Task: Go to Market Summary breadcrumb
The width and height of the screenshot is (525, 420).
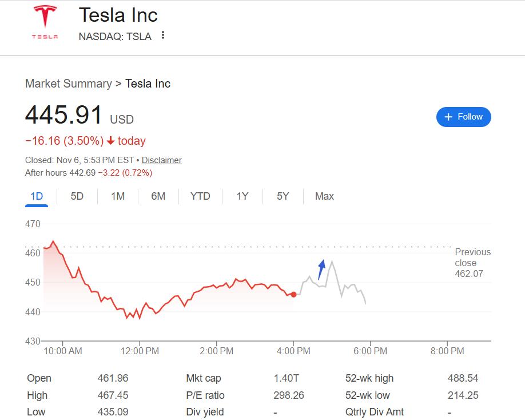Action: click(x=68, y=84)
